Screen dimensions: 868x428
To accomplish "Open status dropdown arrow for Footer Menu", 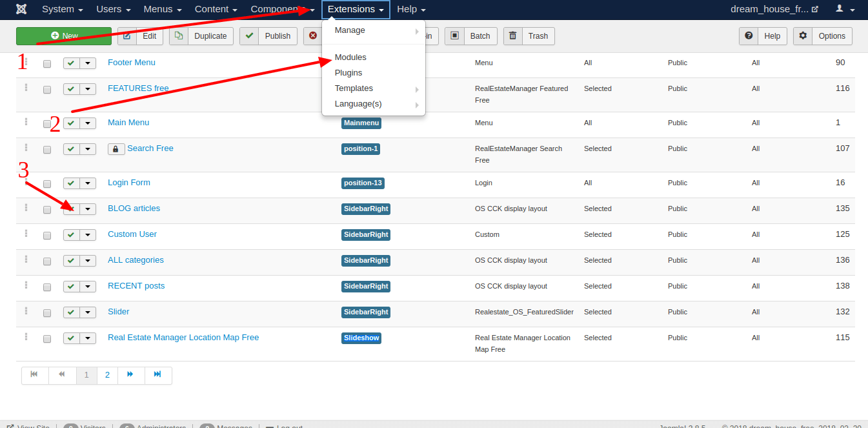I will tap(88, 63).
